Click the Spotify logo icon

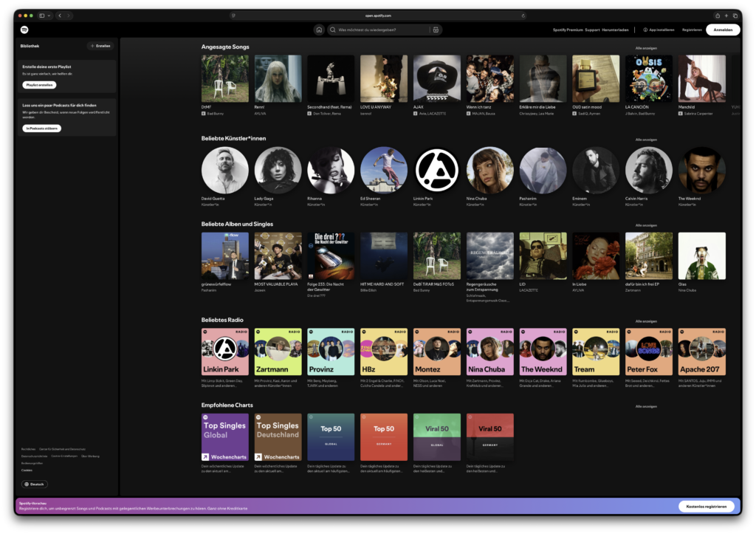pos(24,30)
